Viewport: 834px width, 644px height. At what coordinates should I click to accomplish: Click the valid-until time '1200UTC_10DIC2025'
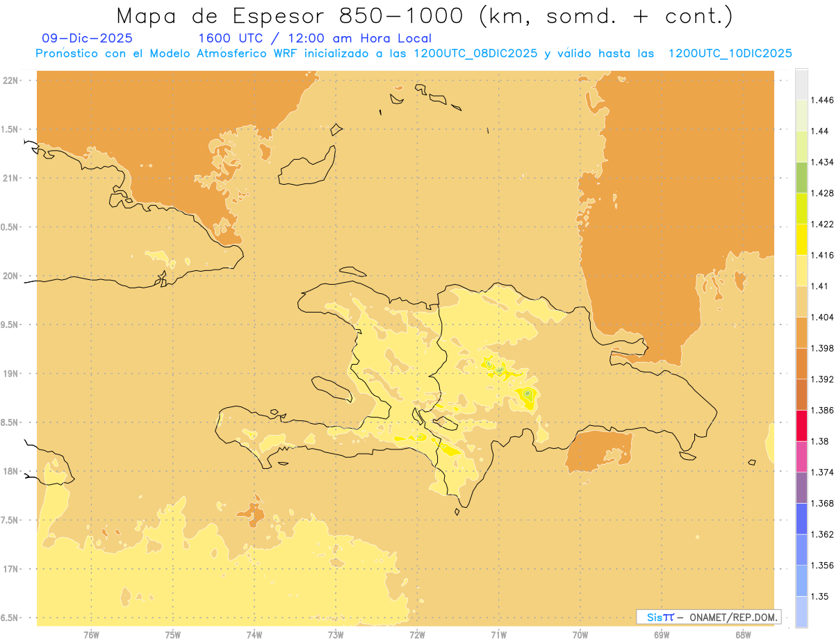pos(730,53)
